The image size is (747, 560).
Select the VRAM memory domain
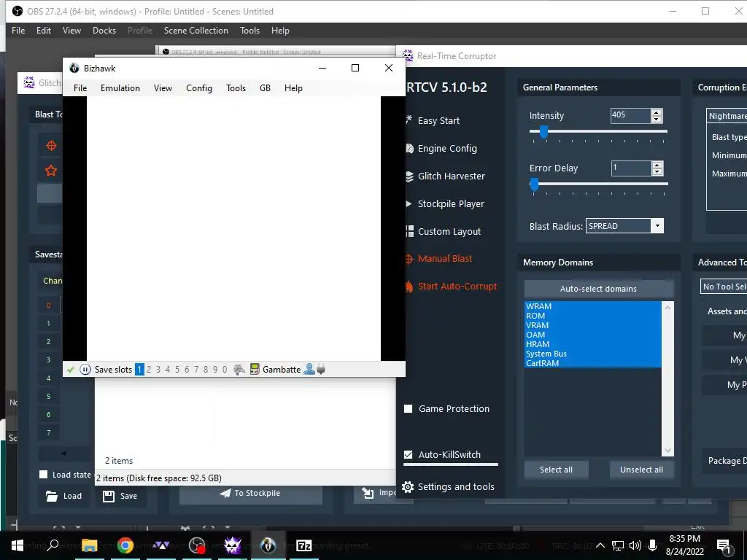tap(592, 325)
